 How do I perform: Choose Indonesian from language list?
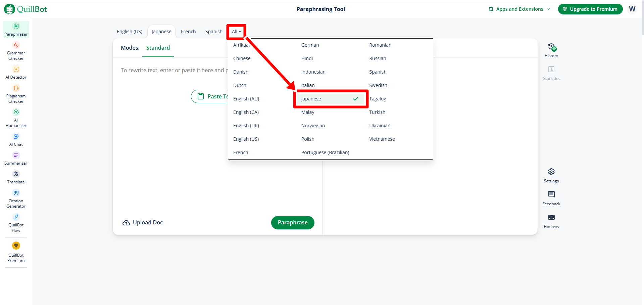(331, 72)
